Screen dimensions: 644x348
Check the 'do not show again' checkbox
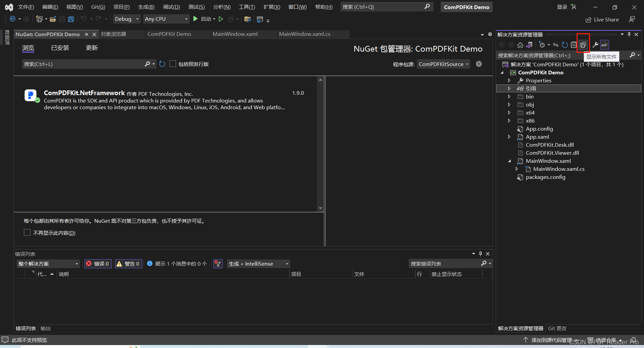point(27,232)
